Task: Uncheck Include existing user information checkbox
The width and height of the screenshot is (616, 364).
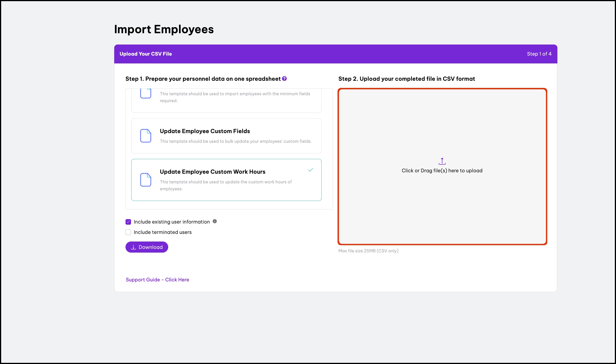Action: pyautogui.click(x=128, y=222)
